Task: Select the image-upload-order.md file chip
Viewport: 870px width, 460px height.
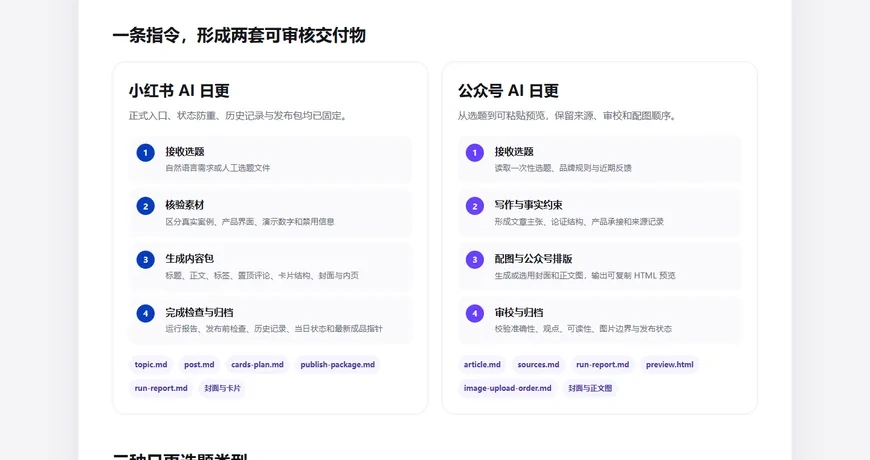Action: 508,388
